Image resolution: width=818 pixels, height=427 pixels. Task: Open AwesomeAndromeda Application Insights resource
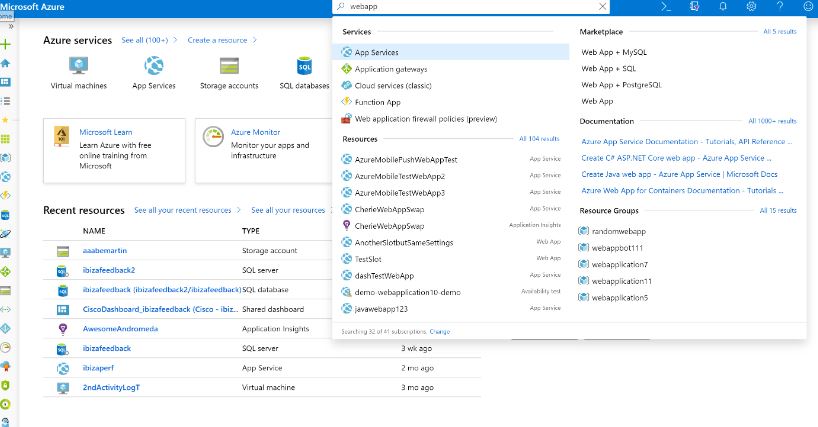tap(120, 329)
